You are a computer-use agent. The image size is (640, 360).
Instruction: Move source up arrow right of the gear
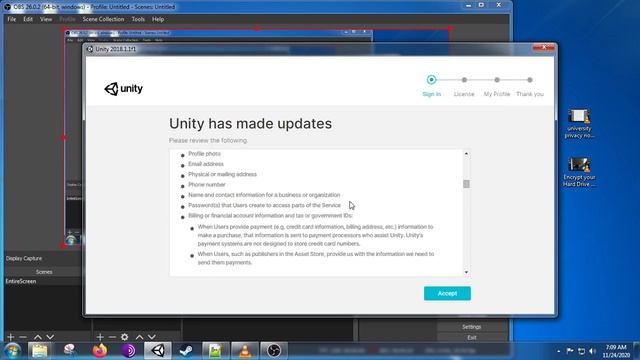click(x=139, y=337)
